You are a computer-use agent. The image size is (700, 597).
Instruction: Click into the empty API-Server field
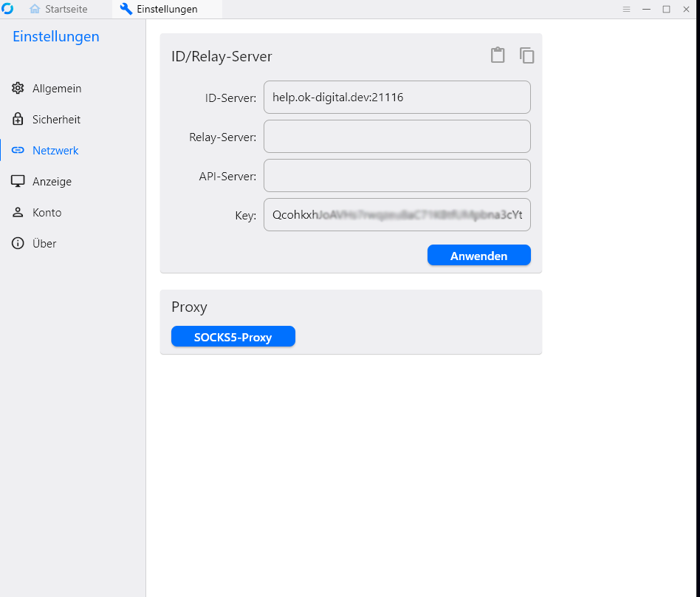(397, 176)
